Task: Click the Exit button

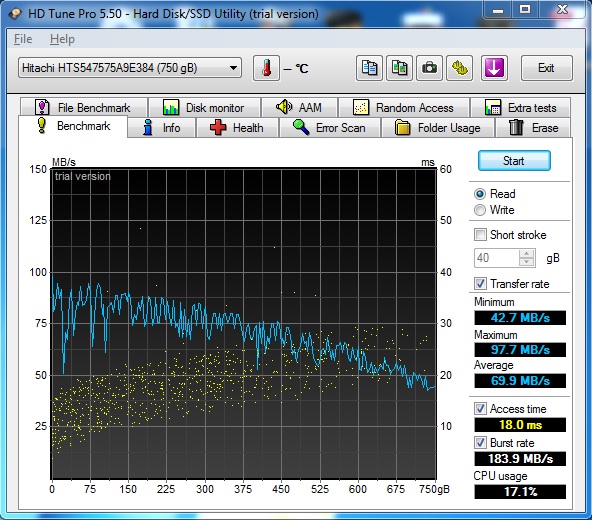Action: (546, 68)
